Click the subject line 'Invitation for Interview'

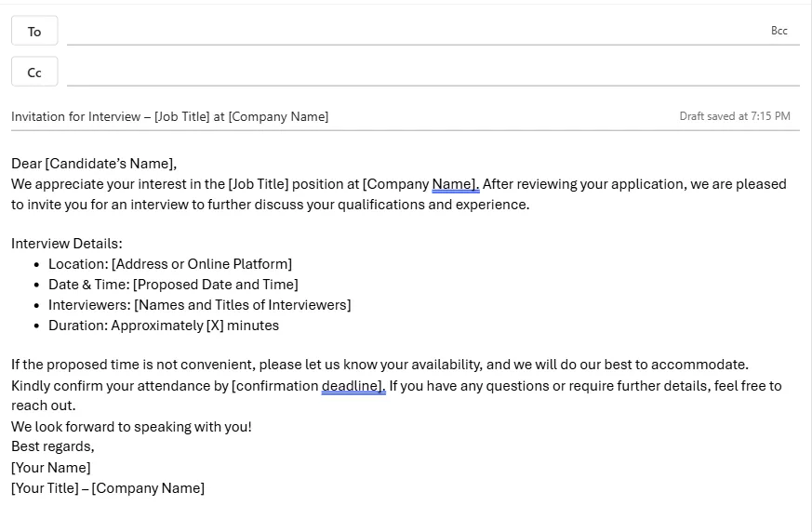coord(170,116)
